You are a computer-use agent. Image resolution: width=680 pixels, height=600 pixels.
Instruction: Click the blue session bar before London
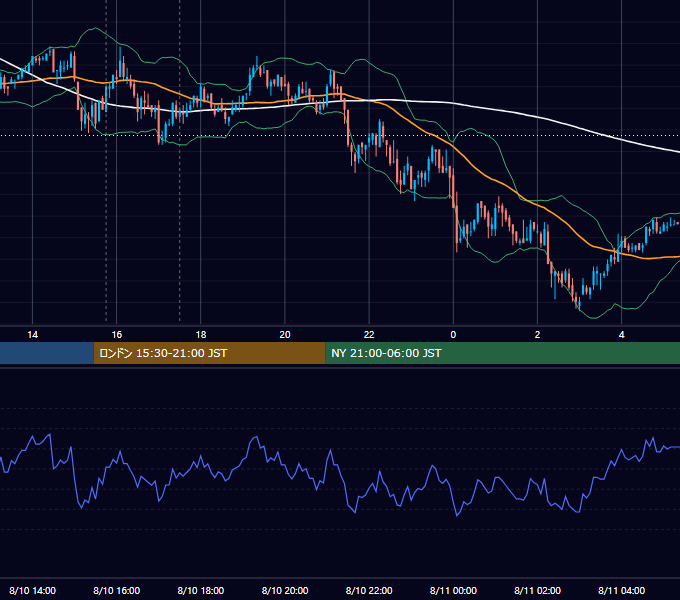click(47, 353)
